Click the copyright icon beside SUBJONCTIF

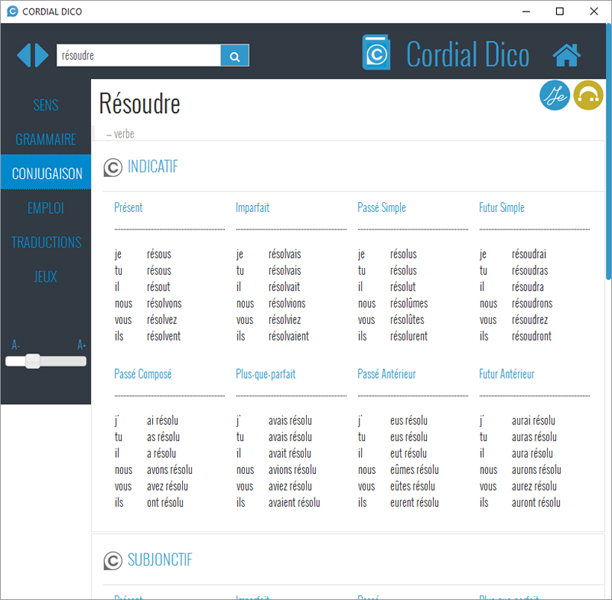pos(113,561)
